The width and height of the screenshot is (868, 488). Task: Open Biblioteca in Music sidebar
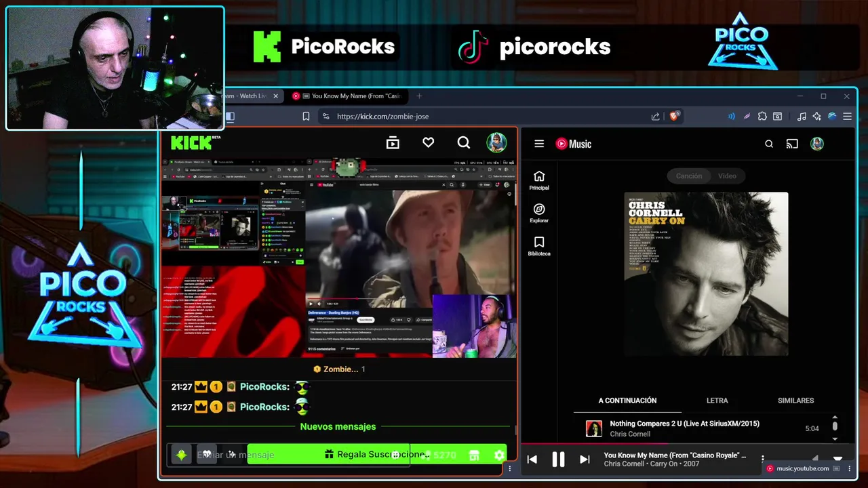tap(539, 247)
